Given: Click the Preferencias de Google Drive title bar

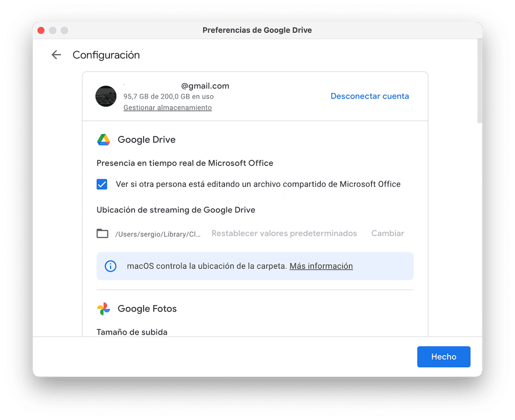Looking at the screenshot, I should 257,31.
